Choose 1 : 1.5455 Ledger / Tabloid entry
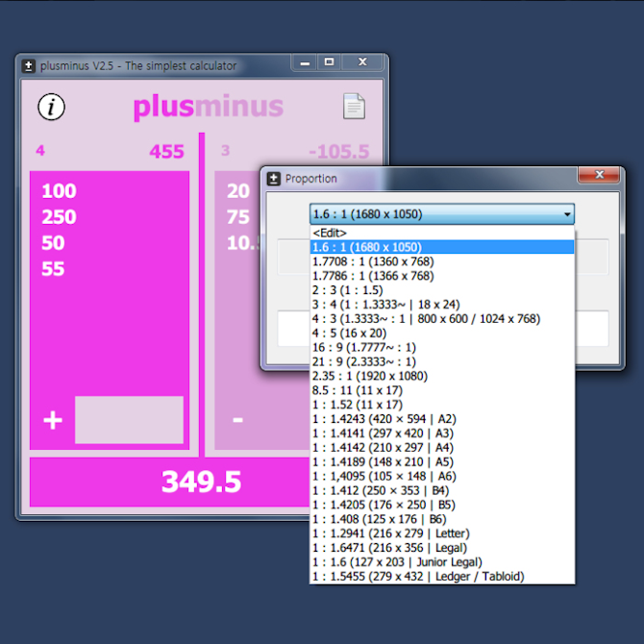This screenshot has height=644, width=644. [x=418, y=576]
